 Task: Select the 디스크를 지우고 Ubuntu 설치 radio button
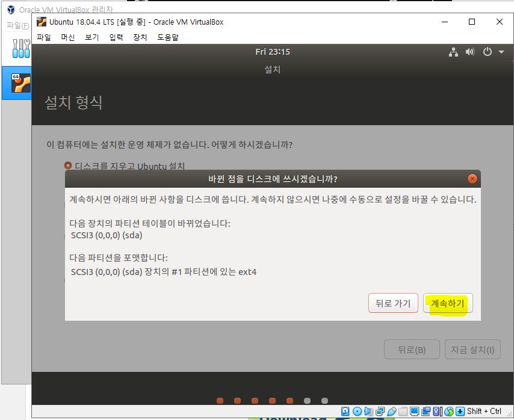click(68, 165)
